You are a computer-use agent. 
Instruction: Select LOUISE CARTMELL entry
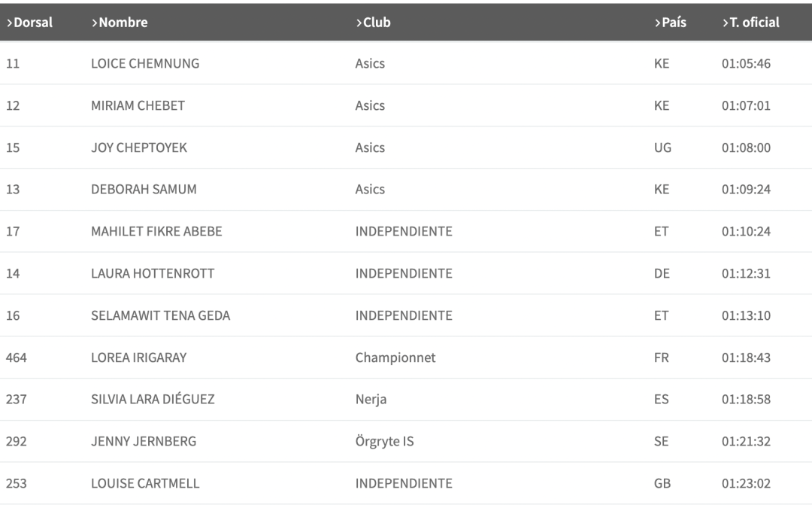tap(145, 484)
